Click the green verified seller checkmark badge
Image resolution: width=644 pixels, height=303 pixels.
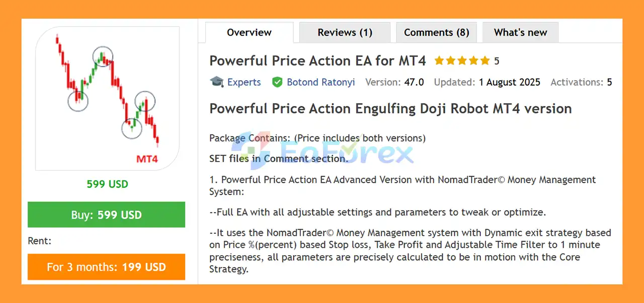tap(278, 82)
